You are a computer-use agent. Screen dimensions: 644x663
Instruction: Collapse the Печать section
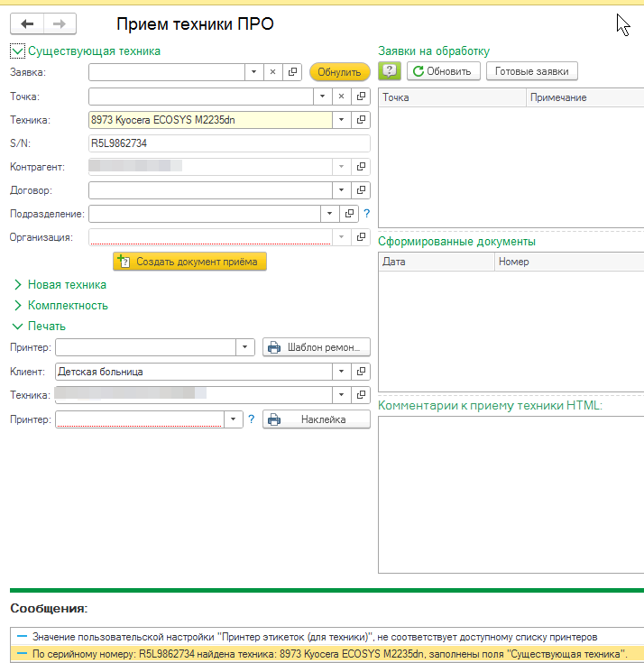tap(17, 326)
